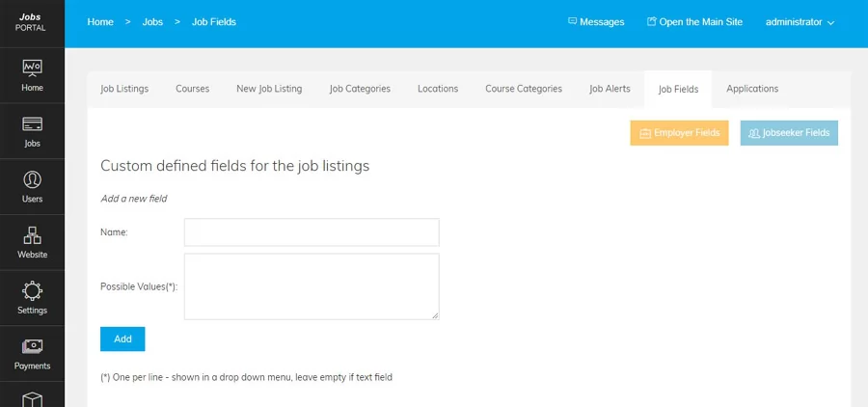Open the Course Categories tab
The image size is (868, 407).
pos(524,89)
